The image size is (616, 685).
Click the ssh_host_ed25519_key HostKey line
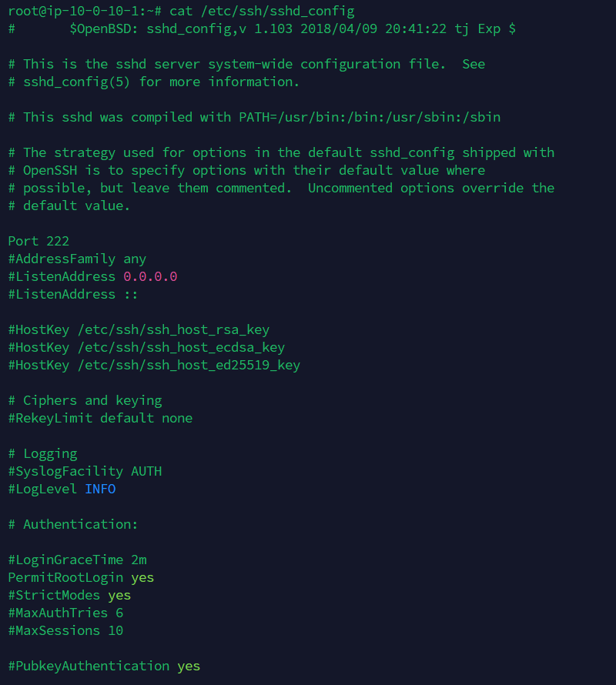tap(154, 366)
